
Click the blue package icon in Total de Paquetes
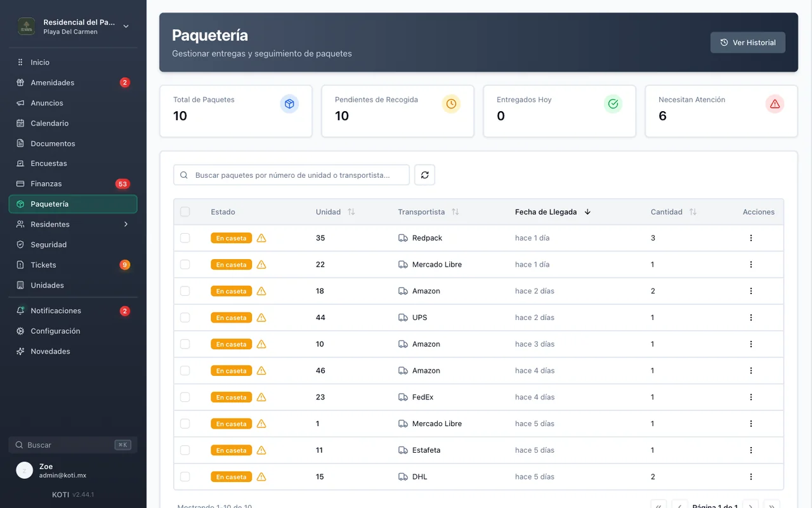pos(289,104)
